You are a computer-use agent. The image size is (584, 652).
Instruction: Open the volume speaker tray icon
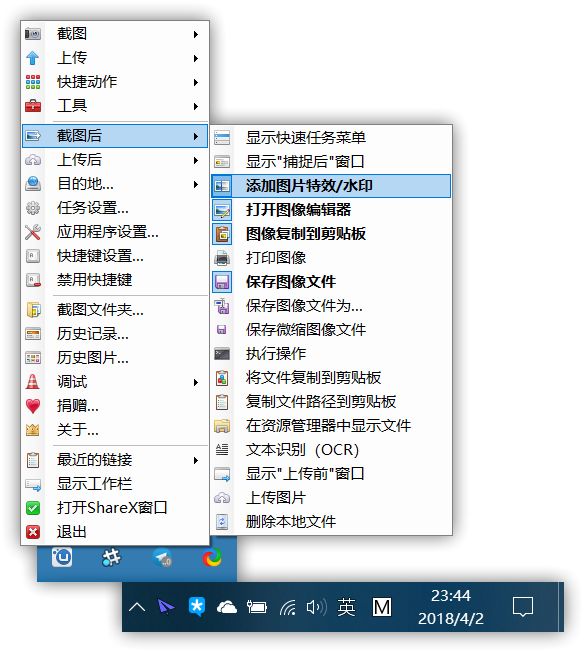pyautogui.click(x=316, y=608)
